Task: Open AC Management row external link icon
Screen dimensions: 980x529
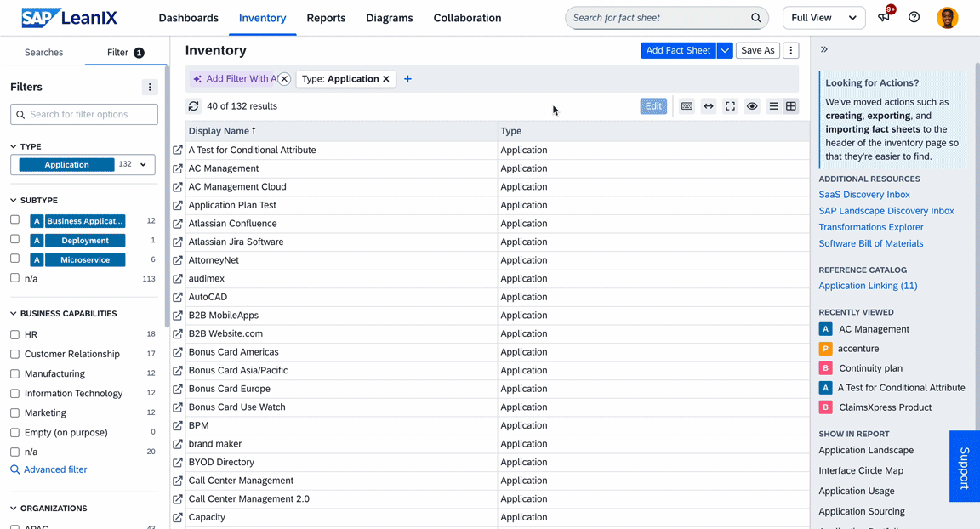Action: pyautogui.click(x=178, y=168)
